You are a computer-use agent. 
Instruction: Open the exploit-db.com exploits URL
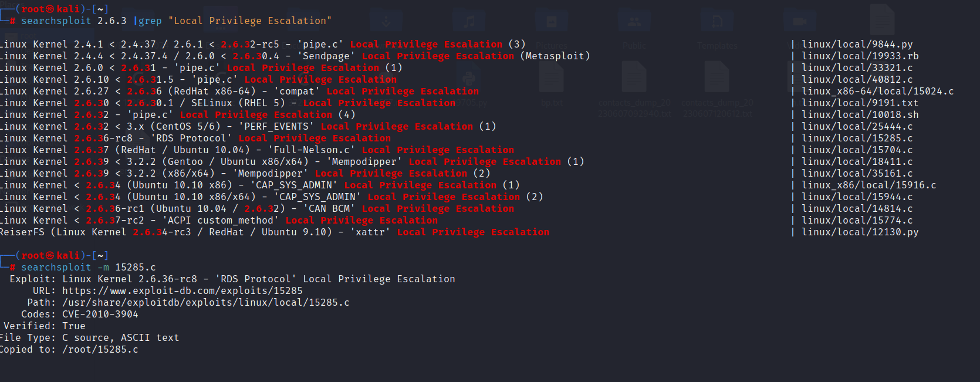click(183, 290)
